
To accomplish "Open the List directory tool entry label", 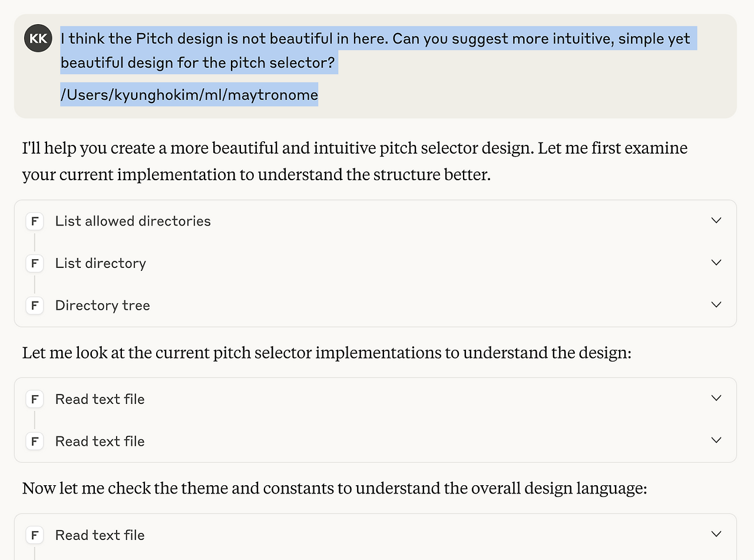I will (x=100, y=263).
